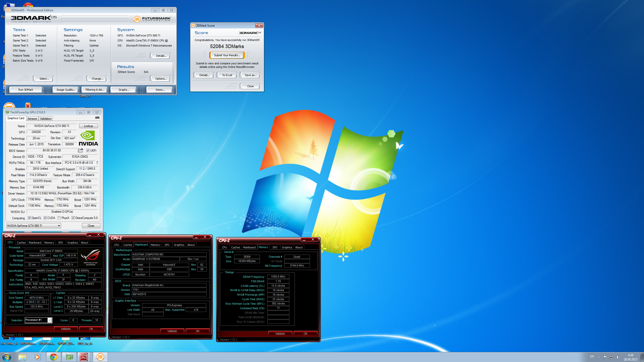The image size is (644, 362).
Task: Click the Driver Version field in GPU-Z
Action: pos(62,193)
